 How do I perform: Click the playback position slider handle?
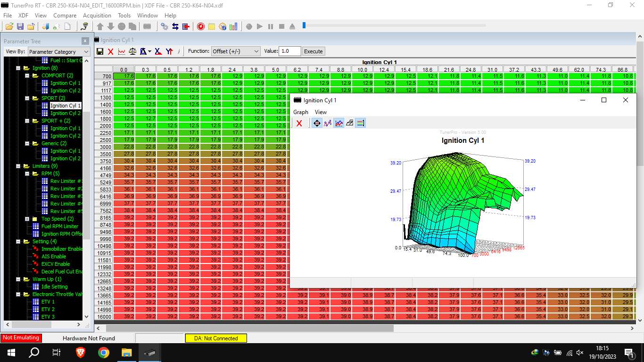pos(304,25)
